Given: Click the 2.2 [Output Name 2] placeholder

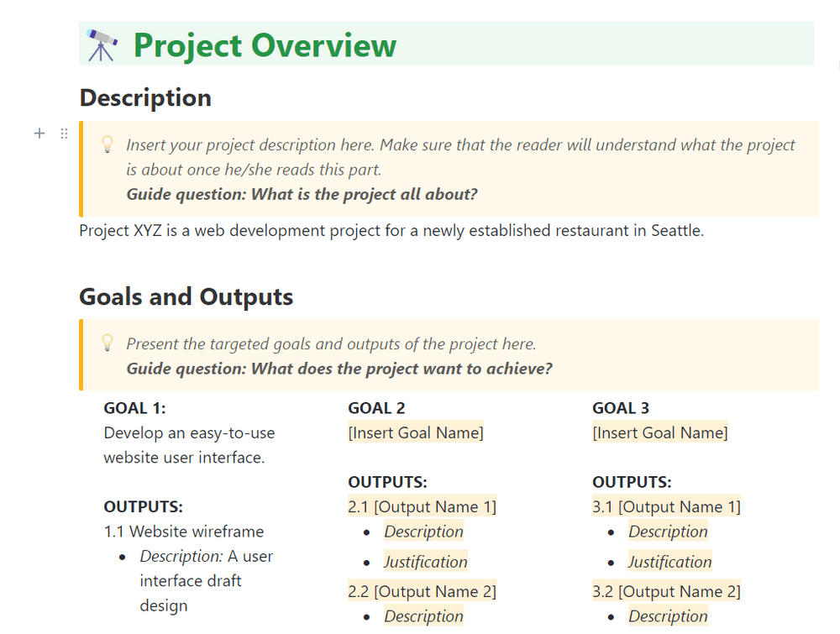Looking at the screenshot, I should point(422,591).
